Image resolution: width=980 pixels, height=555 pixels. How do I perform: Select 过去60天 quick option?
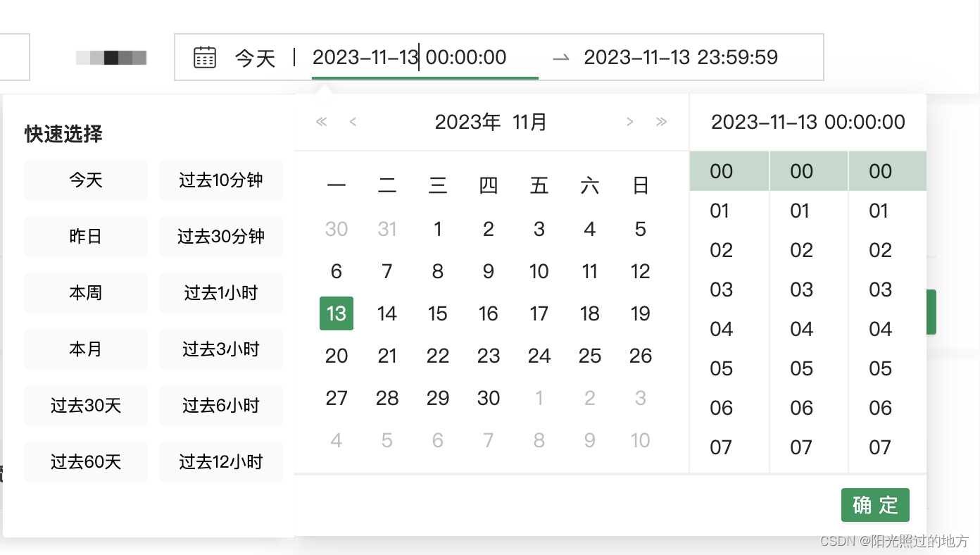pyautogui.click(x=85, y=462)
